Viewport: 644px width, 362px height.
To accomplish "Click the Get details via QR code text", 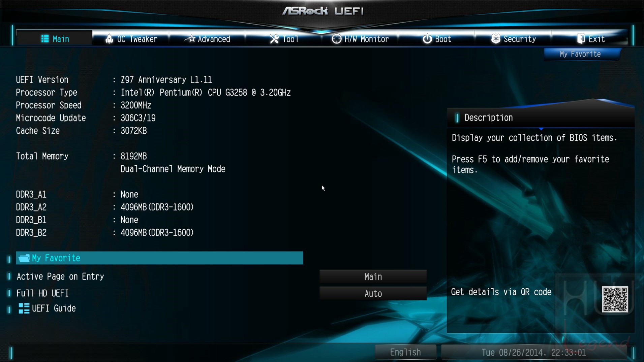I will (501, 292).
